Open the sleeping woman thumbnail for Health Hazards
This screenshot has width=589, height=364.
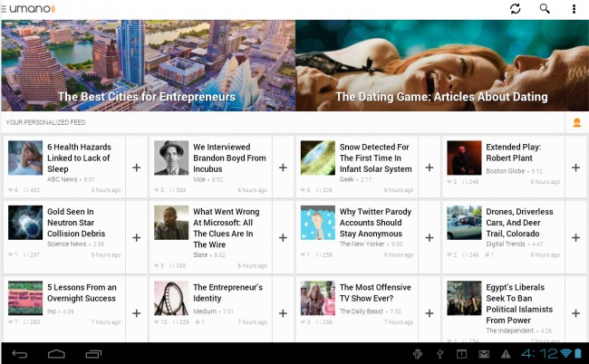coord(25,158)
